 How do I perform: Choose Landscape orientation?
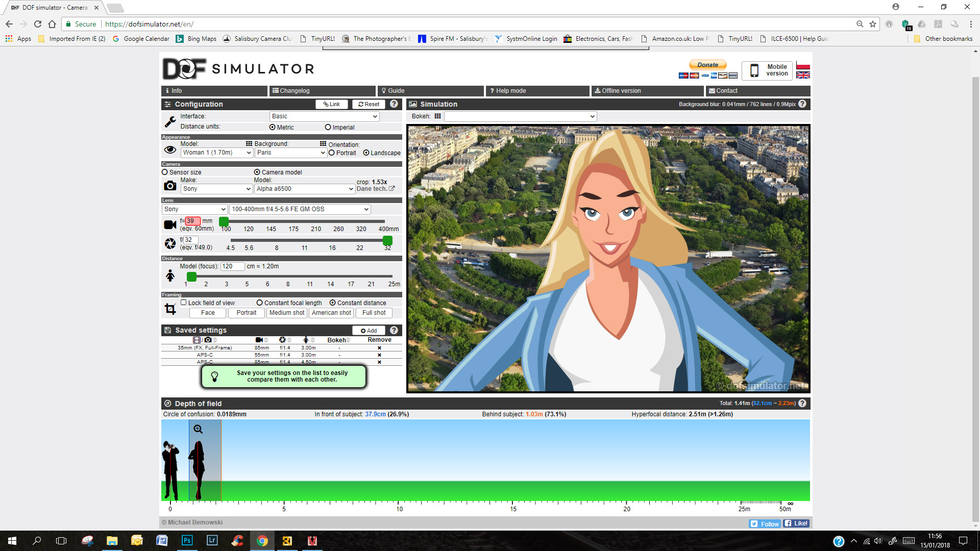[366, 153]
